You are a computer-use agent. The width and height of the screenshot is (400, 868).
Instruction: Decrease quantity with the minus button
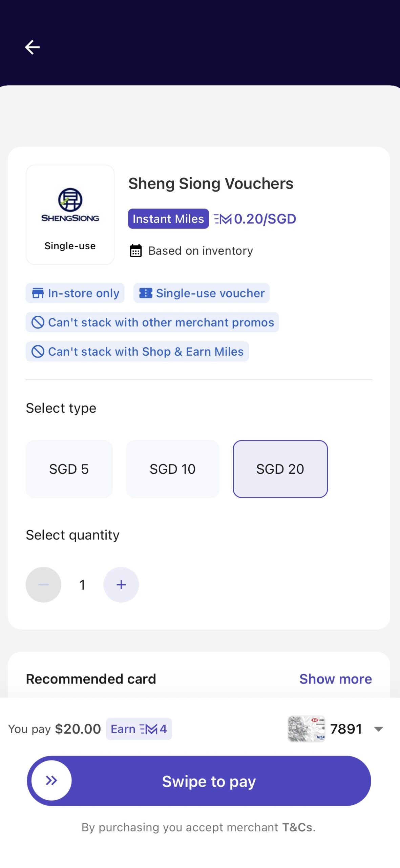(x=43, y=585)
